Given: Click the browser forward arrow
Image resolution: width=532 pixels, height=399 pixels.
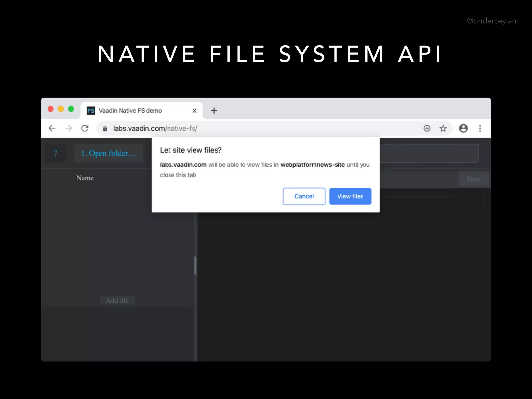Looking at the screenshot, I should 69,128.
